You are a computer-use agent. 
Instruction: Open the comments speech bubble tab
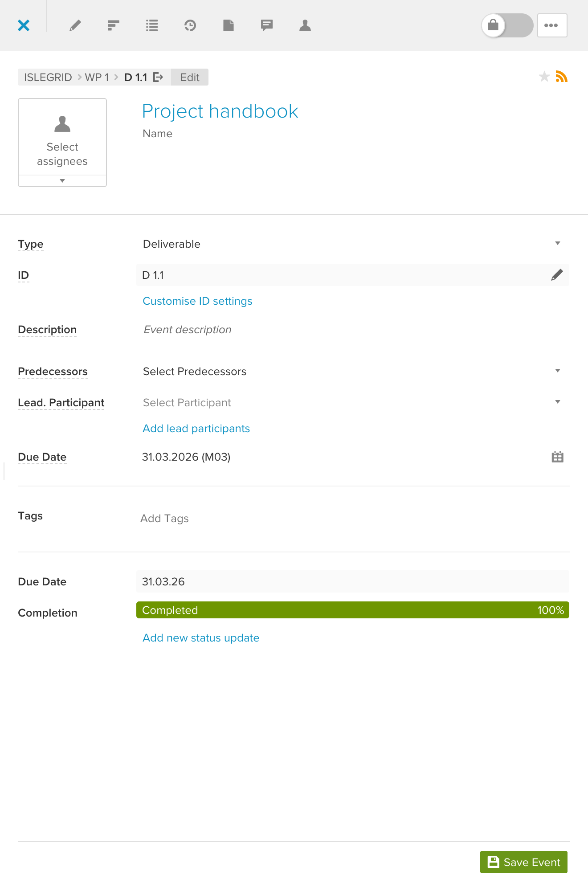tap(267, 25)
